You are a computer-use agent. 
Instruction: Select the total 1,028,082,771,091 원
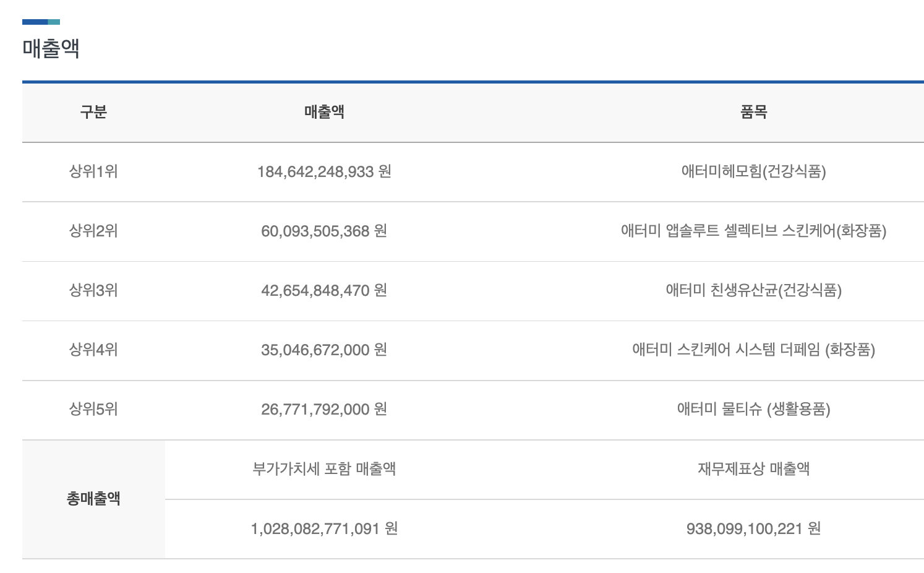(324, 528)
